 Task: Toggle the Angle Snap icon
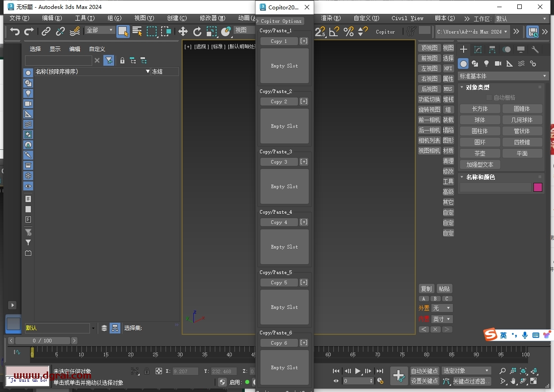(334, 31)
